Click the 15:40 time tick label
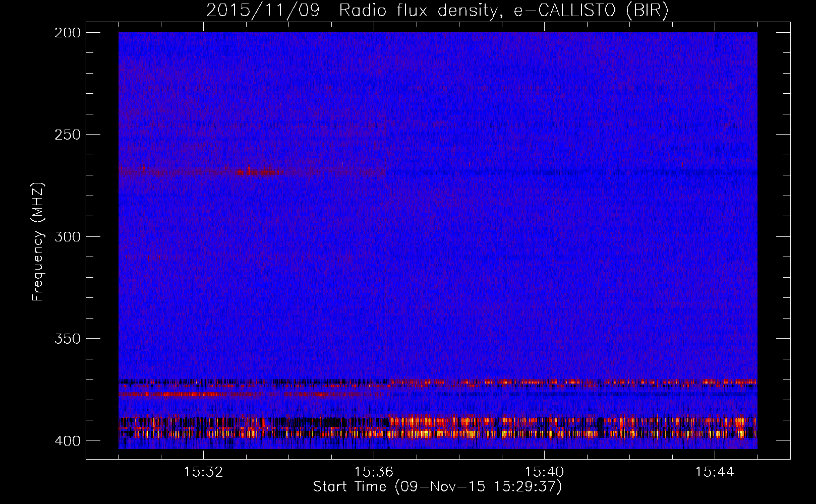Image resolution: width=816 pixels, height=504 pixels. coord(544,472)
